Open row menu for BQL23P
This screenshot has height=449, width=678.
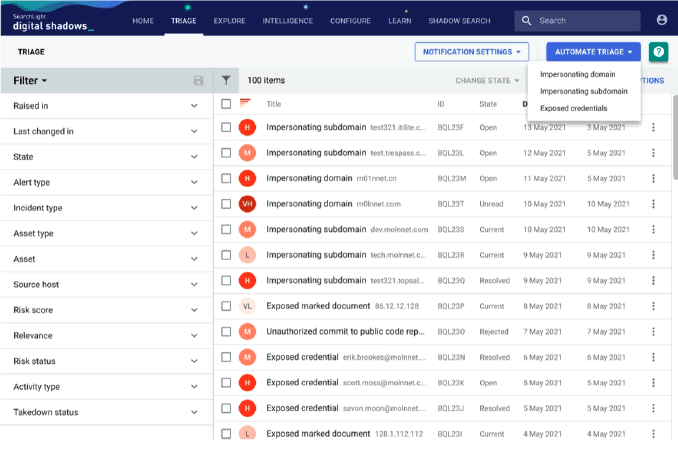(653, 306)
